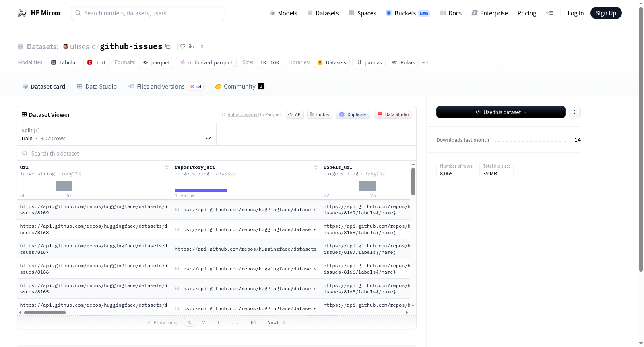Copy the dataset name with the copy icon
The width and height of the screenshot is (644, 347).
point(168,47)
